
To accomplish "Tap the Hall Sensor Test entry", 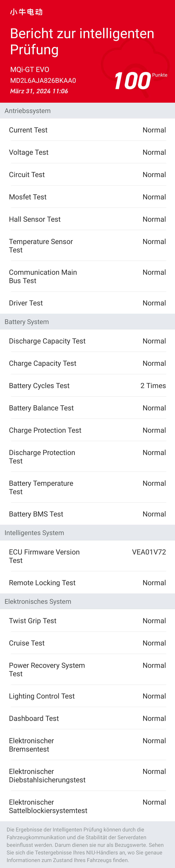I will [x=87, y=219].
